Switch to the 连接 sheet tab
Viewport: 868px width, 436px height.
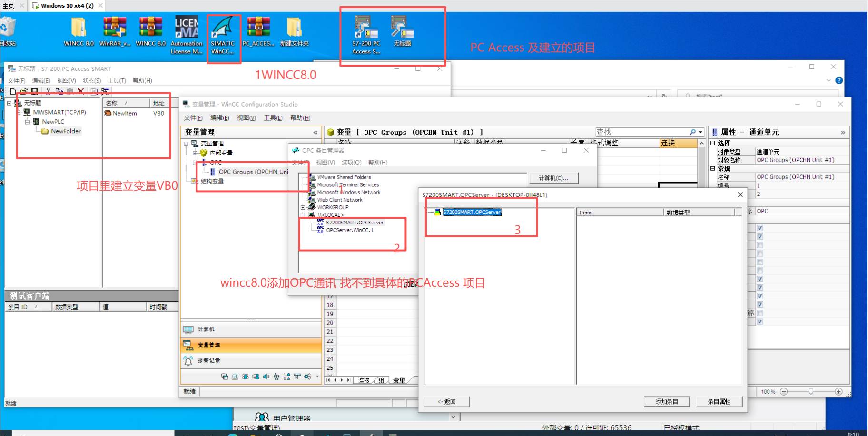click(x=364, y=380)
